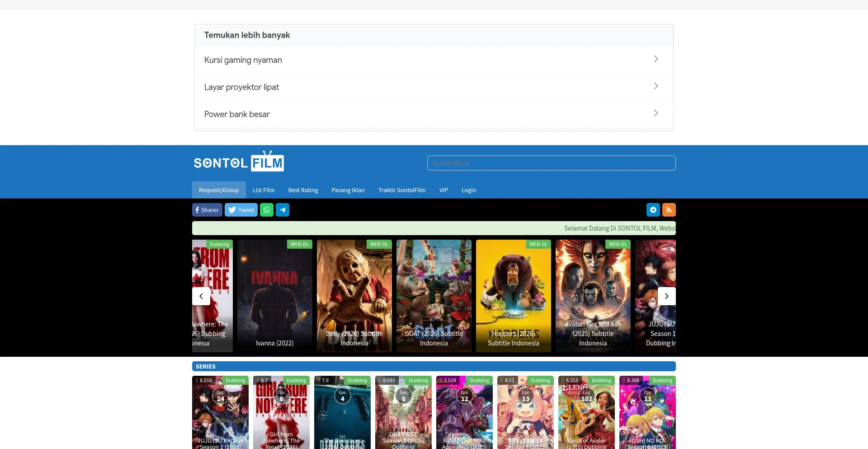868x449 pixels.
Task: Click the Sontol Film logo
Action: (239, 161)
